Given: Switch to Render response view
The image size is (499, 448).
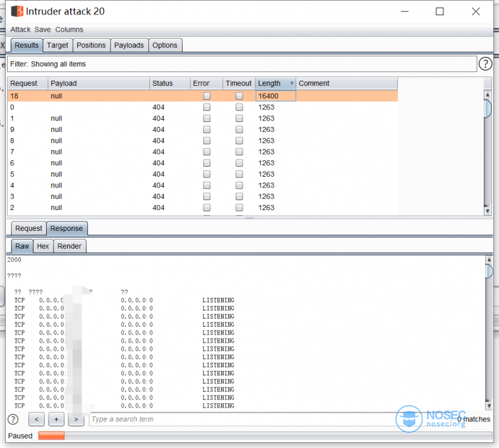Looking at the screenshot, I should point(69,246).
